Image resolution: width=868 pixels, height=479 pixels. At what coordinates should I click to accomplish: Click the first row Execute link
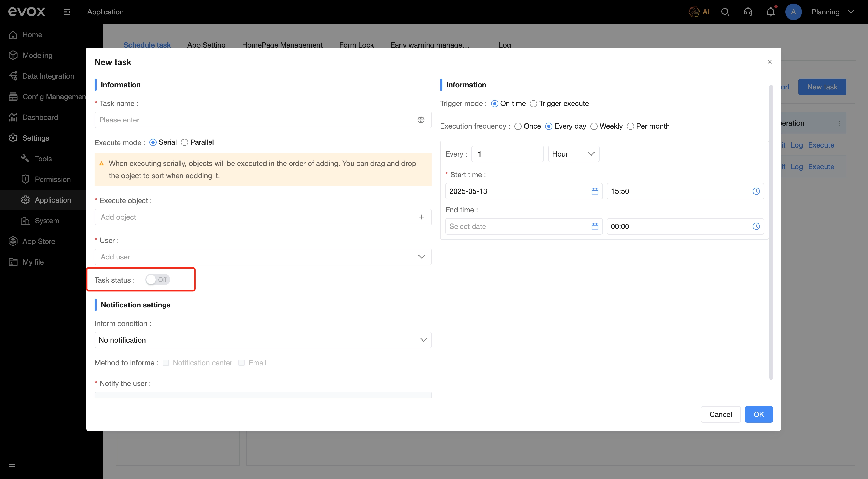pos(821,145)
